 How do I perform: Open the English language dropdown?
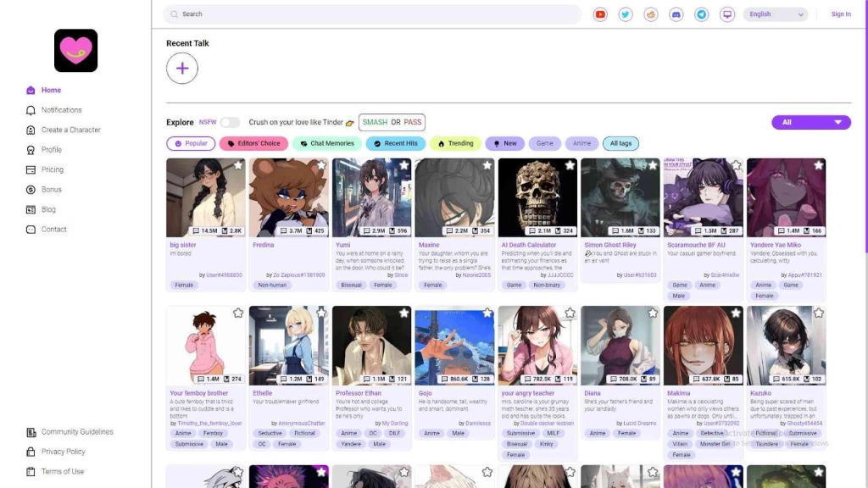pos(775,14)
